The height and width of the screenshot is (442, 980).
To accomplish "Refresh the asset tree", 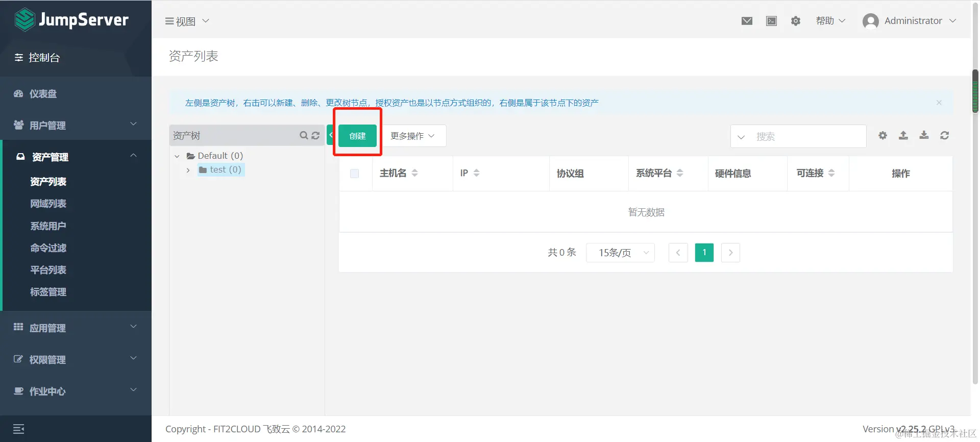I will (x=315, y=135).
